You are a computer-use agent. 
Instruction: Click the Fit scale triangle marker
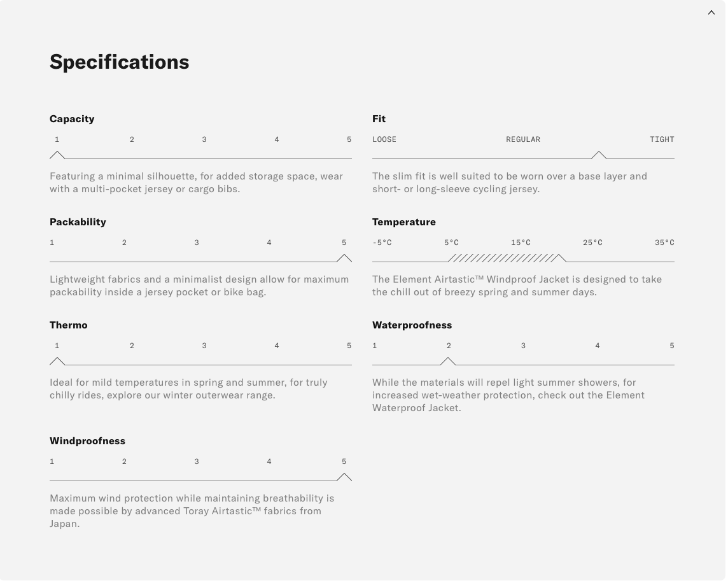point(598,155)
